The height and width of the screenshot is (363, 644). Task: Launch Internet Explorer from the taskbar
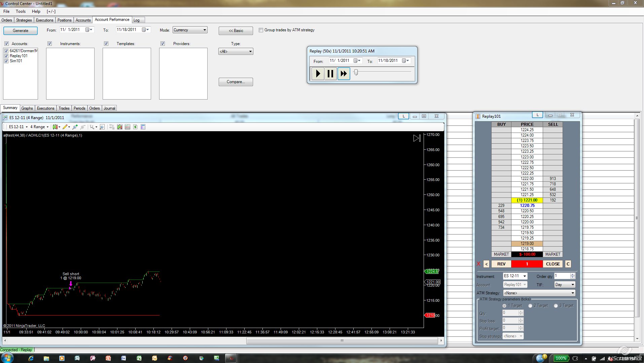tap(31, 358)
